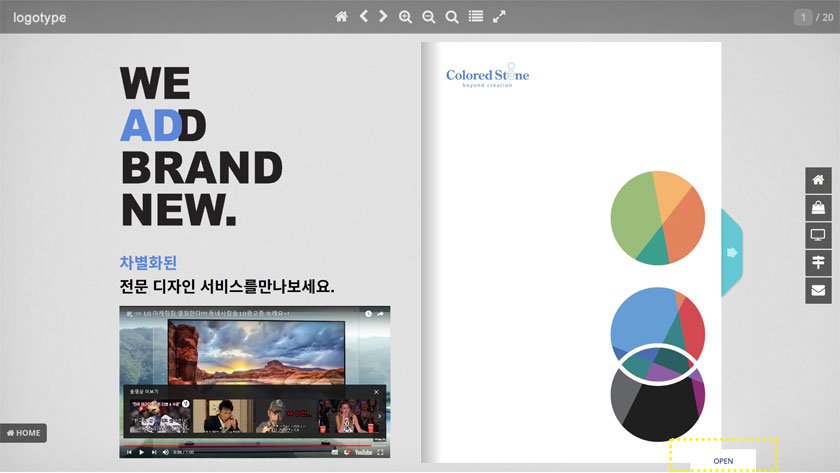Zoom out using the magnifier minus icon
The height and width of the screenshot is (473, 840).
[x=429, y=17]
